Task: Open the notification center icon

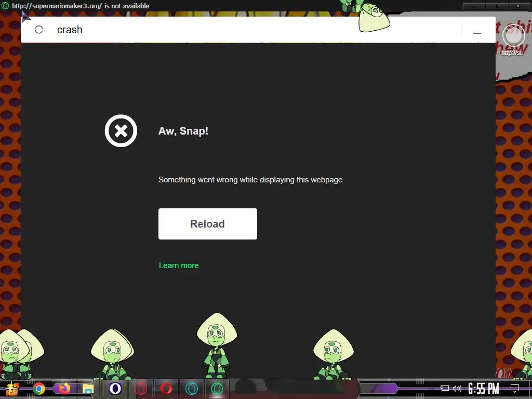Action: click(x=515, y=389)
